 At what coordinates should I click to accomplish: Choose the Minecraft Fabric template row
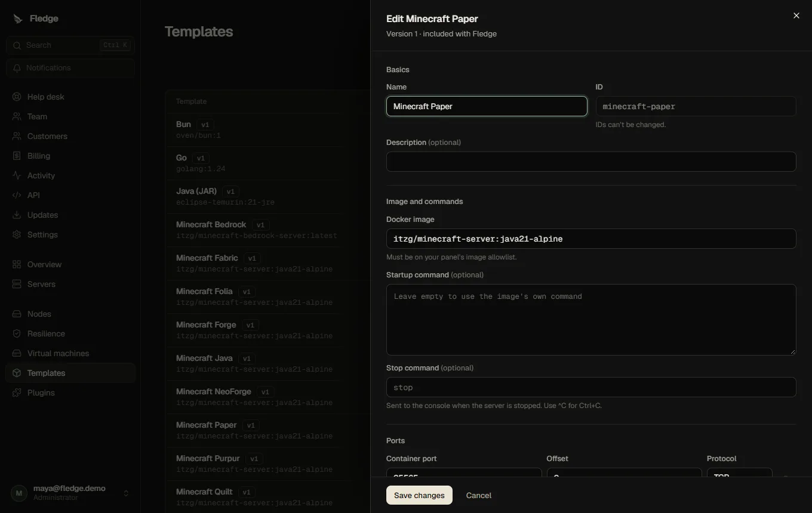pyautogui.click(x=267, y=263)
